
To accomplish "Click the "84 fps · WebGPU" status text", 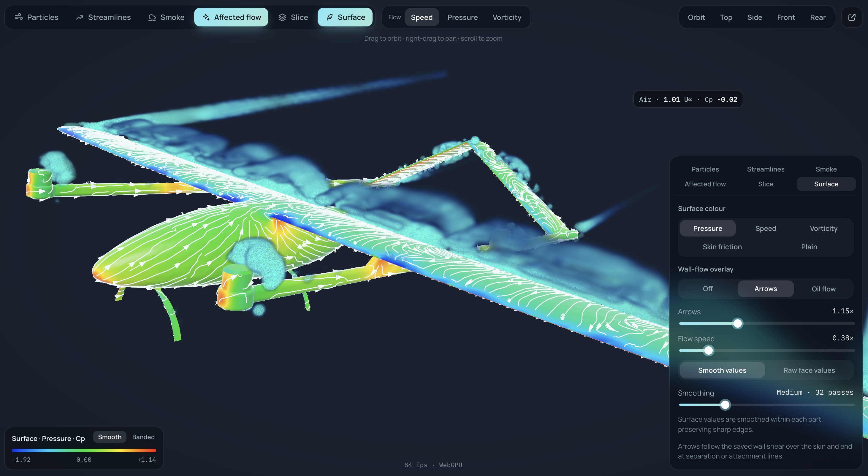I will 433,465.
